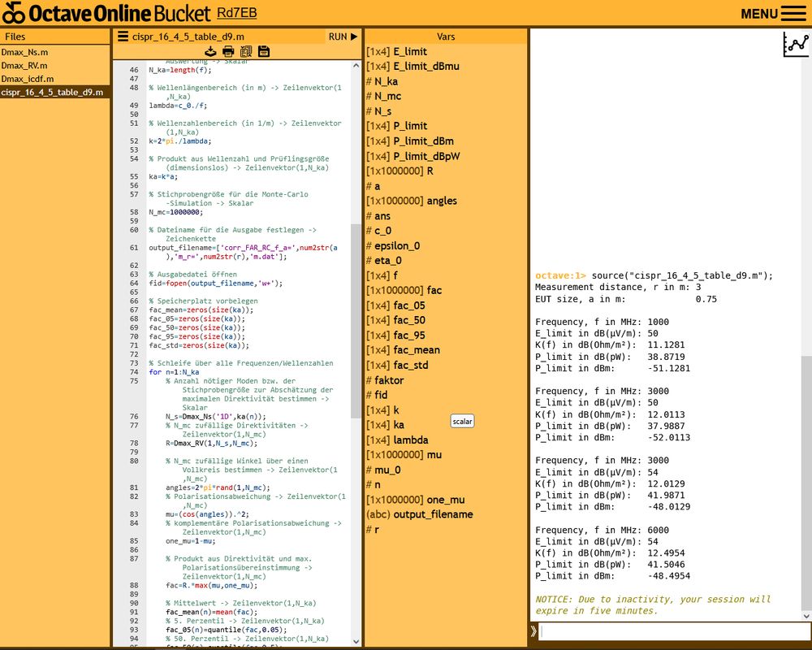Click the inactivity NOTICE message in console
Screen dimensions: 812x650
click(x=653, y=604)
